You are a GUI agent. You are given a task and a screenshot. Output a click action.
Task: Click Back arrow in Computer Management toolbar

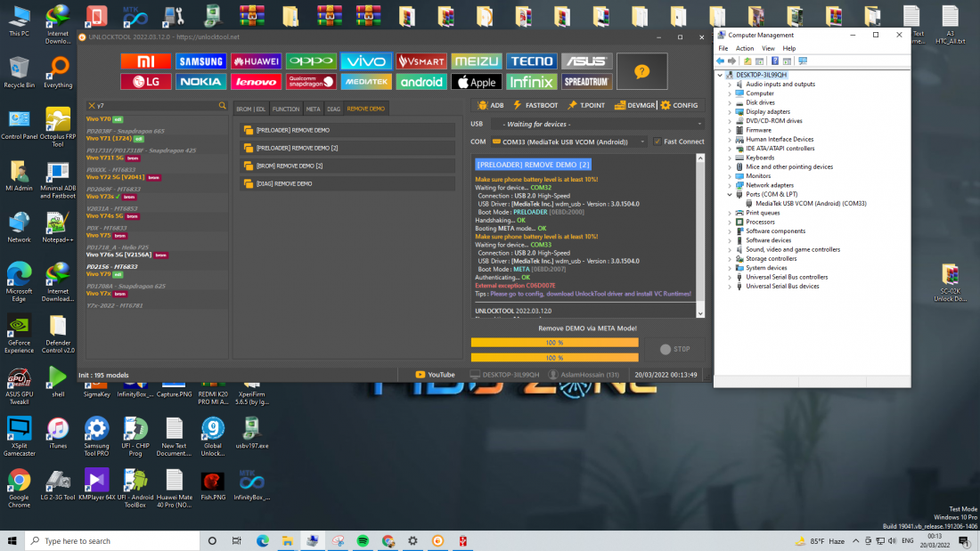pos(720,61)
